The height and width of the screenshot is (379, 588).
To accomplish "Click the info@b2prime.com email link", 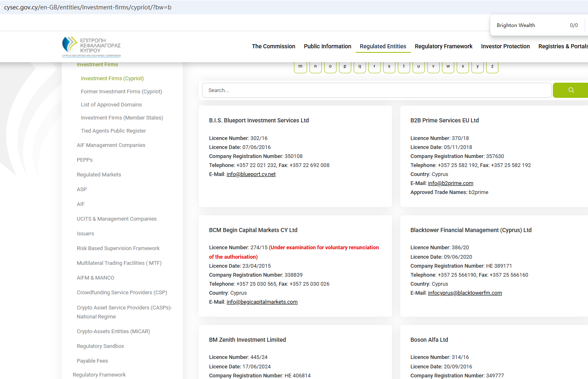I will [x=450, y=183].
